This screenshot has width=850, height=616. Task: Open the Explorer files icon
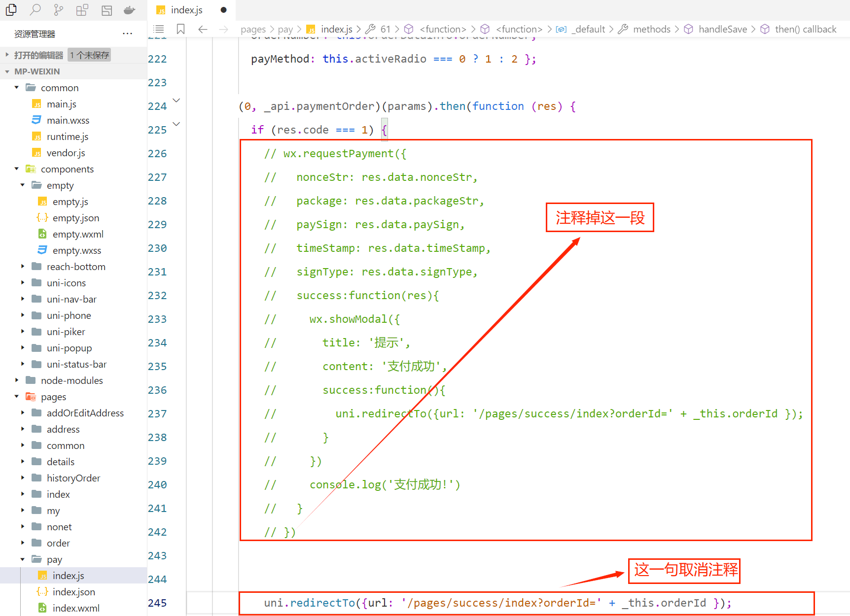11,10
